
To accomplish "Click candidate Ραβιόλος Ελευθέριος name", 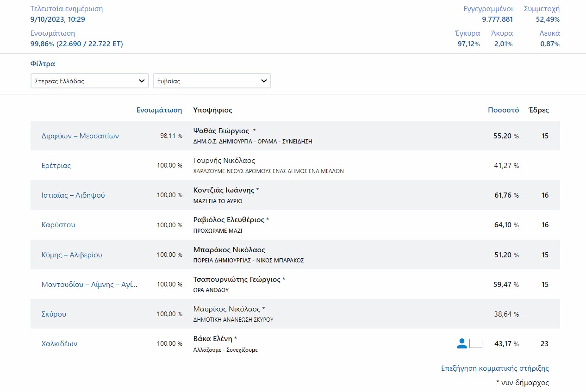I will point(229,220).
